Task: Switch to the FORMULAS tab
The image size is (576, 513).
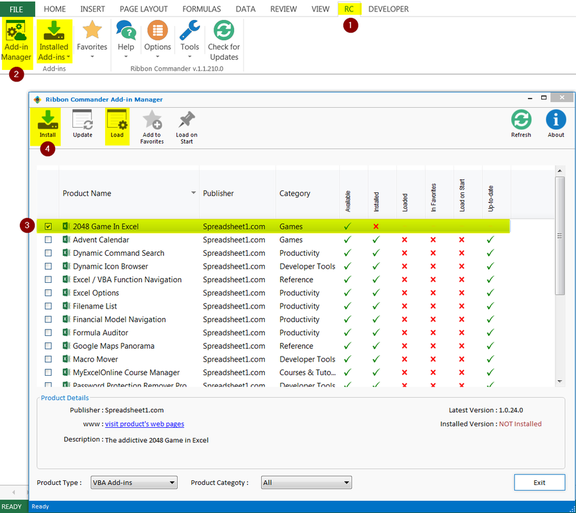Action: point(202,9)
